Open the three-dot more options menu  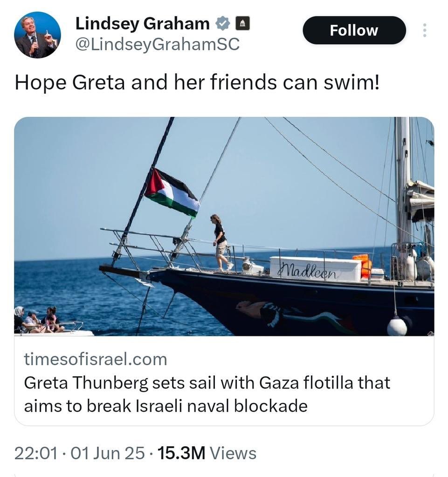coord(424,30)
